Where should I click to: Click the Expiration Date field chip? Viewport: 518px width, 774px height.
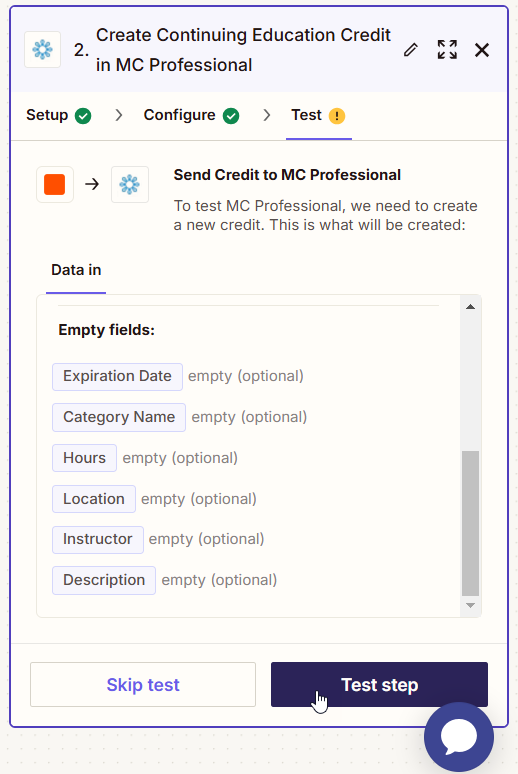tap(118, 377)
